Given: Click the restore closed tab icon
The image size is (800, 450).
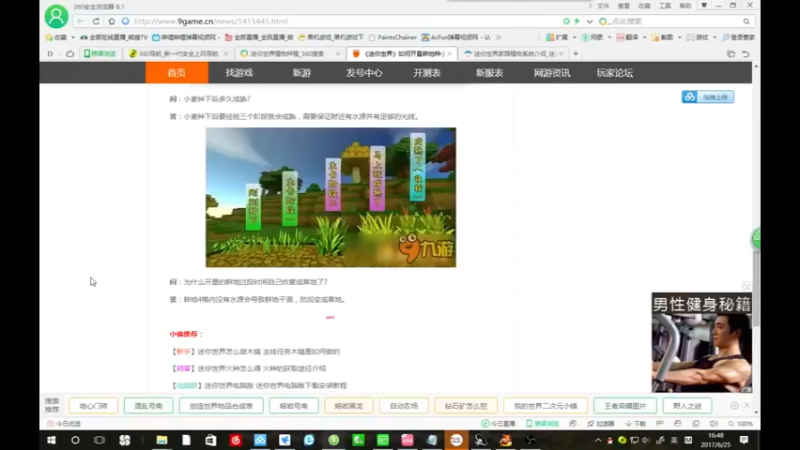Looking at the screenshot, I should [745, 54].
